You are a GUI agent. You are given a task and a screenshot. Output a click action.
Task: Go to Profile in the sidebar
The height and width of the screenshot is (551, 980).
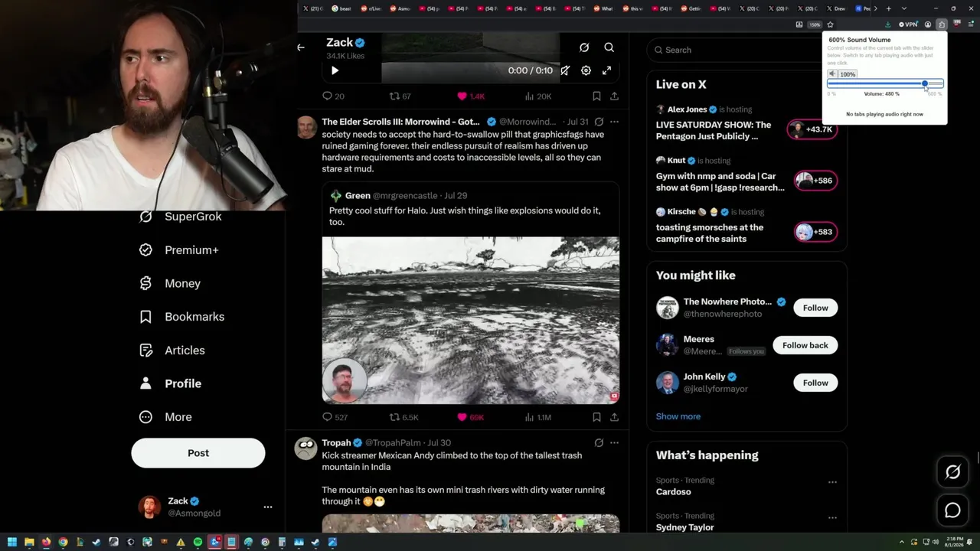coord(171,383)
